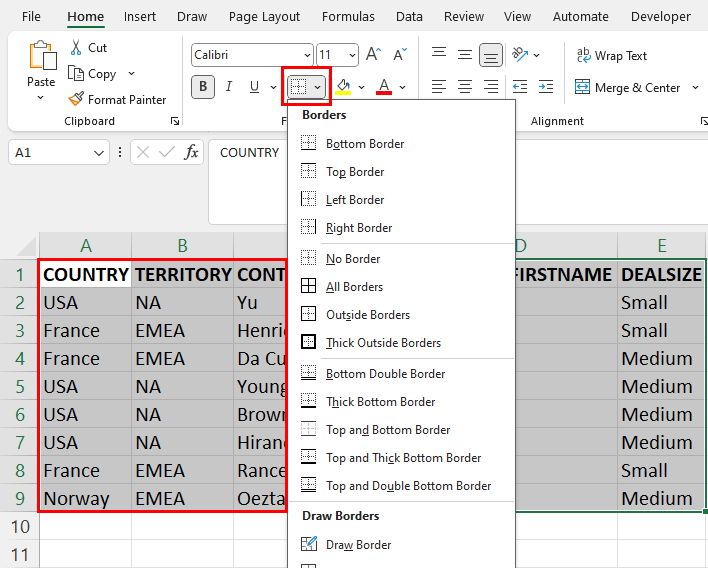Switch to the Insert tab
Screen dimensions: 708x568
[x=140, y=17]
